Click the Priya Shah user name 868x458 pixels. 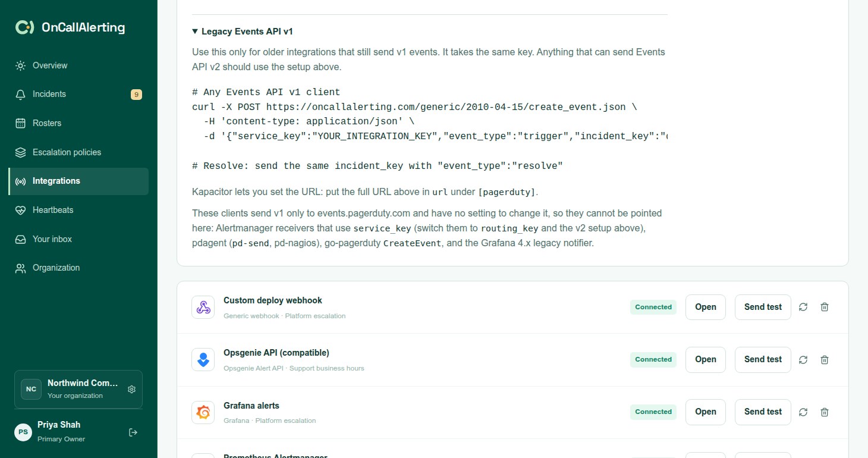click(59, 425)
